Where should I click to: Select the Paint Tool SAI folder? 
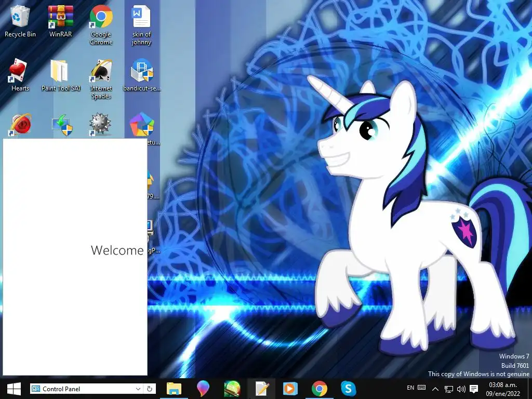(61, 75)
